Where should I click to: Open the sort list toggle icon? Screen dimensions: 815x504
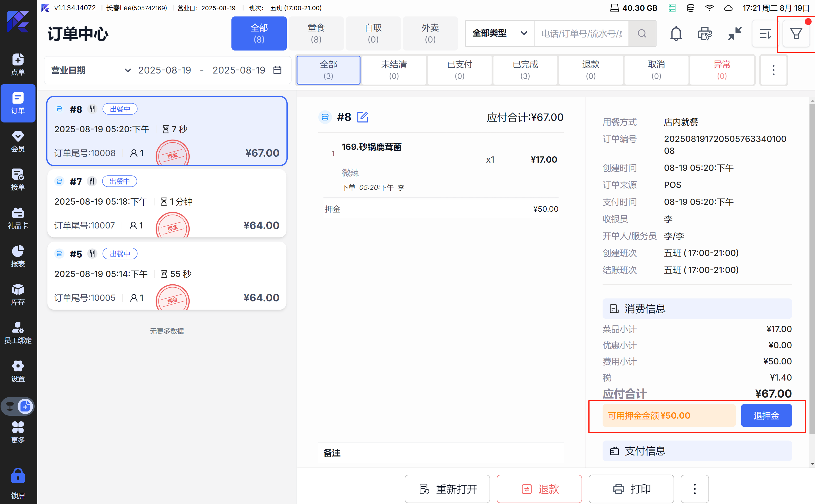click(765, 34)
